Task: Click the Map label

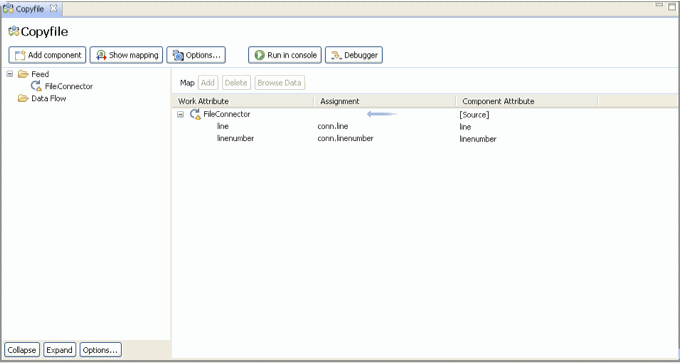Action: pyautogui.click(x=187, y=83)
